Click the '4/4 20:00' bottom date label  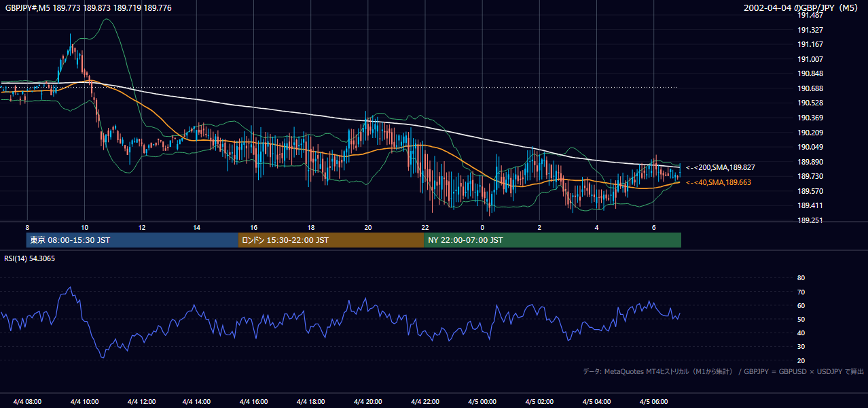coord(369,401)
